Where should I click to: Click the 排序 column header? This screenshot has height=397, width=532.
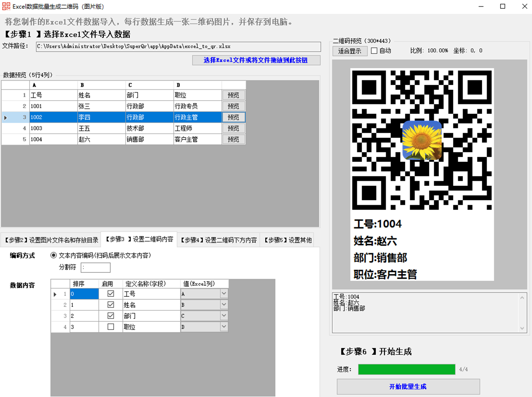84,284
